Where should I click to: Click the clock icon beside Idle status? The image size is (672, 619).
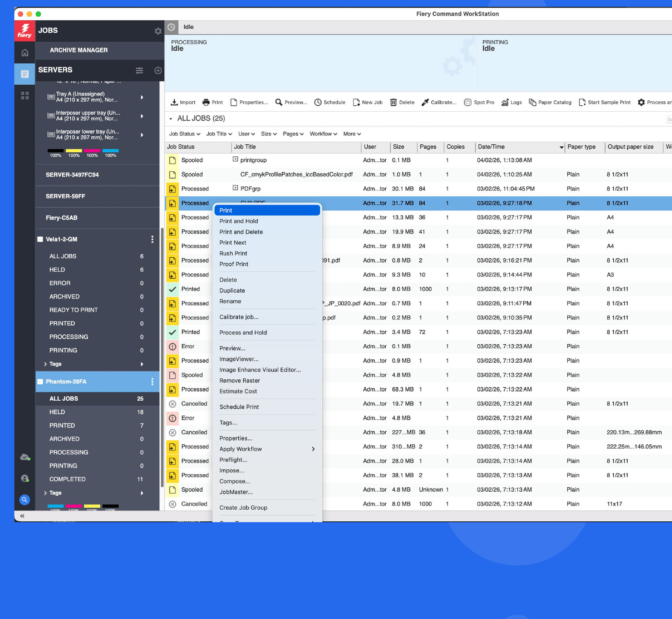coord(171,27)
